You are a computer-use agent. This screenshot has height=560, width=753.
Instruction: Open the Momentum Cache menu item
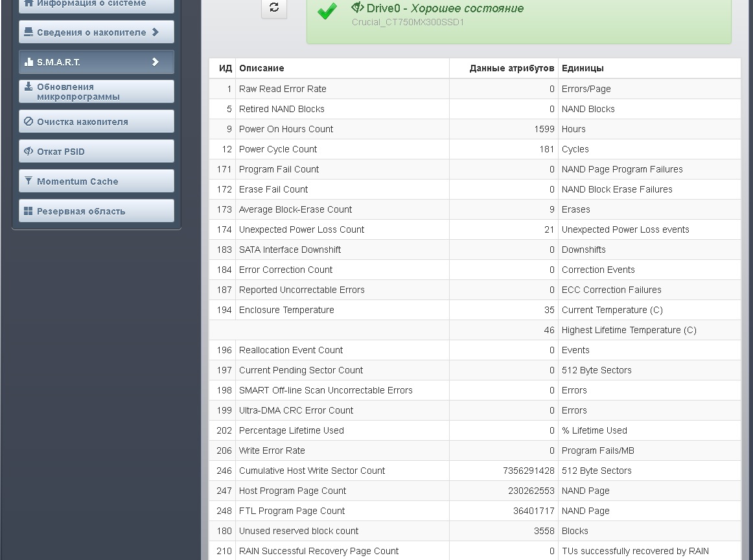pos(77,181)
